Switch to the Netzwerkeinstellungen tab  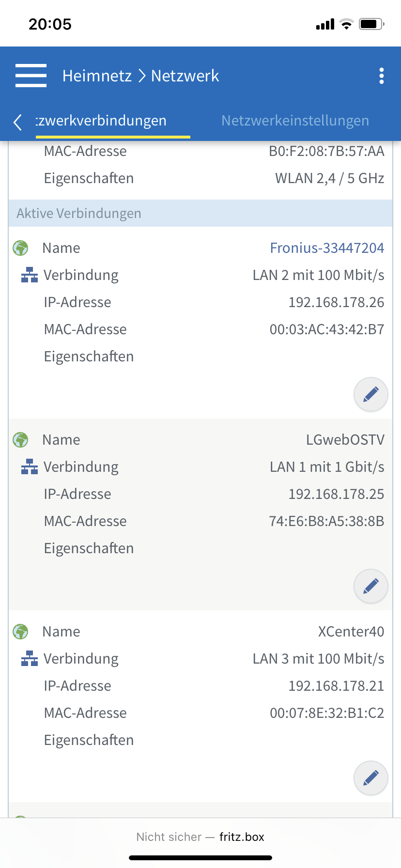tap(295, 121)
